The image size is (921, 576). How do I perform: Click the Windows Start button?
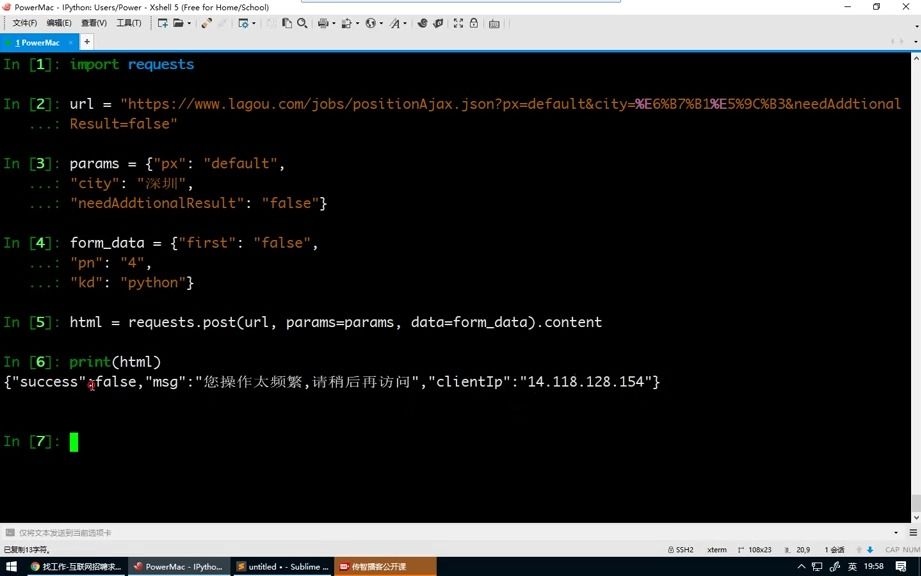(x=11, y=566)
